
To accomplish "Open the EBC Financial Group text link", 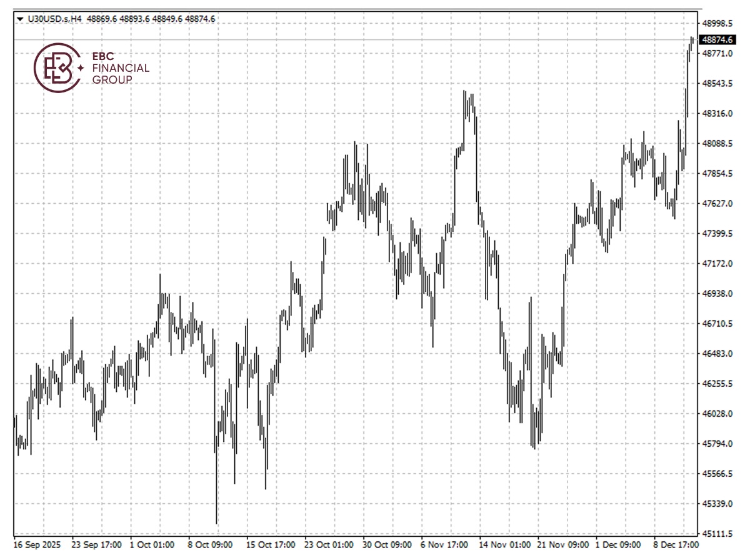I will pos(120,67).
